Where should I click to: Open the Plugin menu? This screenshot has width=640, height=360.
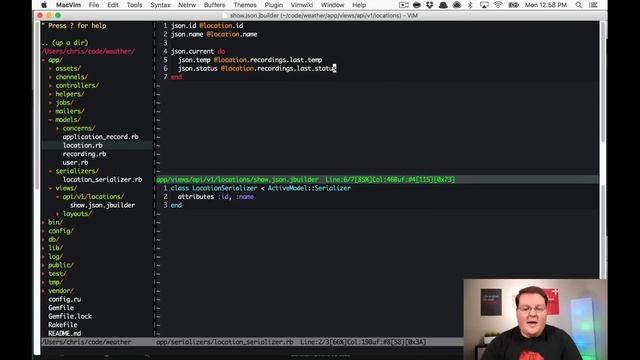[273, 5]
